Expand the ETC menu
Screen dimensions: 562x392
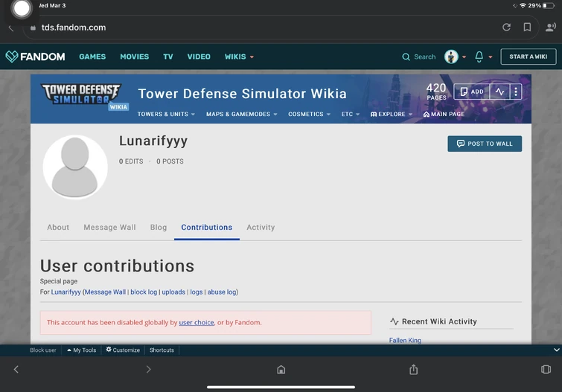point(350,114)
